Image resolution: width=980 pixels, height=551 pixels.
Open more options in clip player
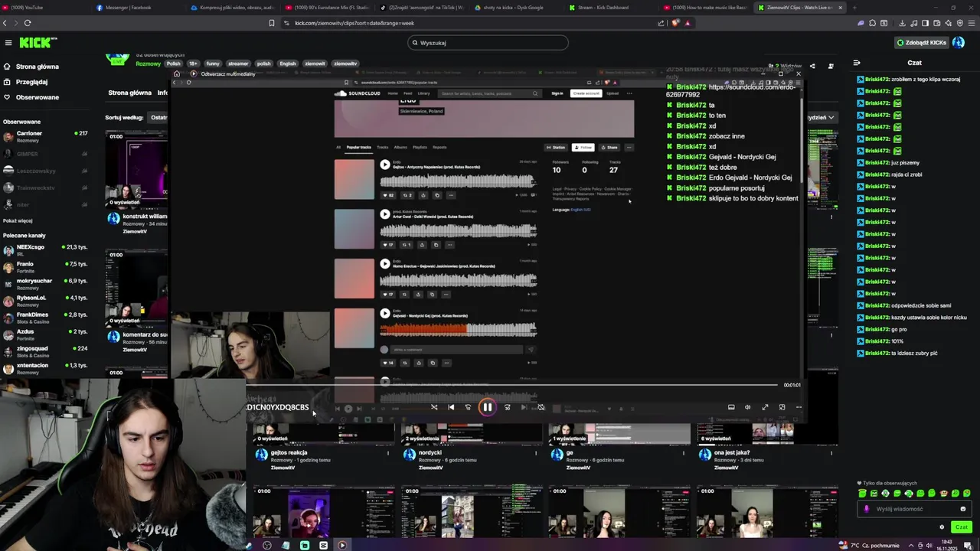[x=799, y=407]
